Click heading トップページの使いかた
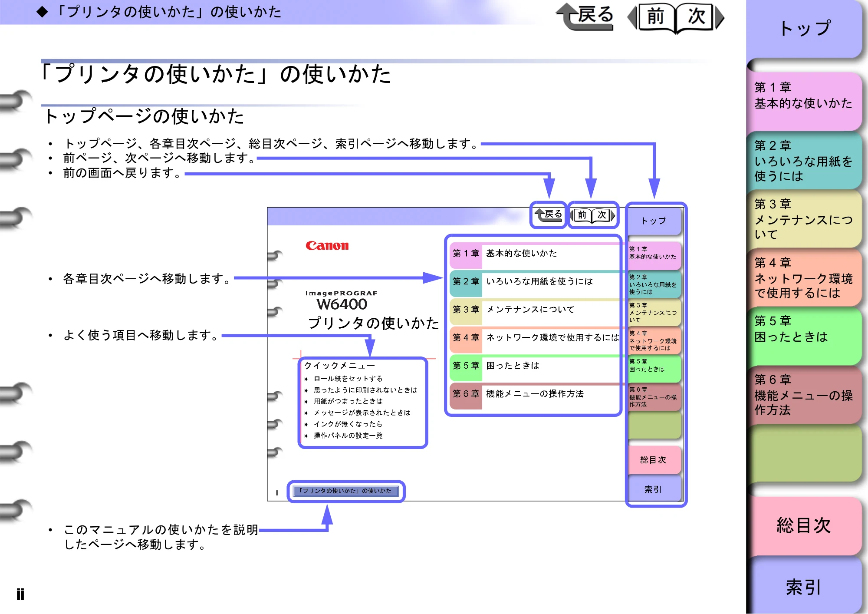 tap(144, 116)
